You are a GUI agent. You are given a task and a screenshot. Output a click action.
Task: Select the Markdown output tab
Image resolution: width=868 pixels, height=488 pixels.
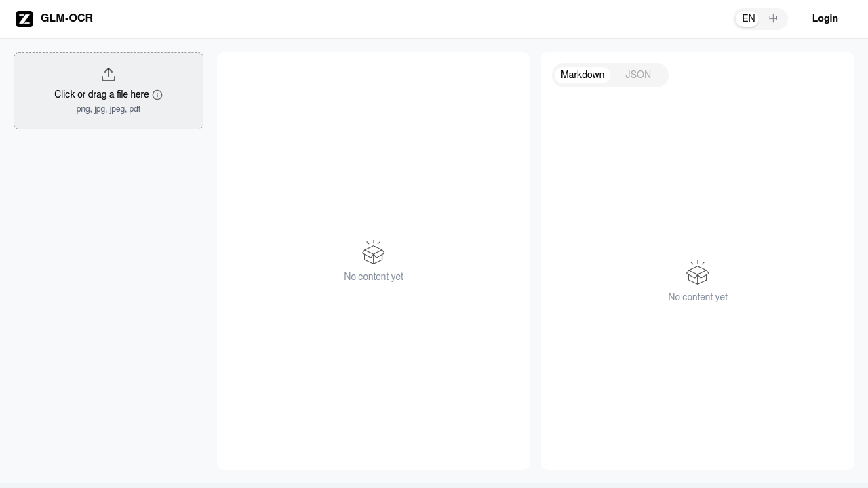[582, 75]
